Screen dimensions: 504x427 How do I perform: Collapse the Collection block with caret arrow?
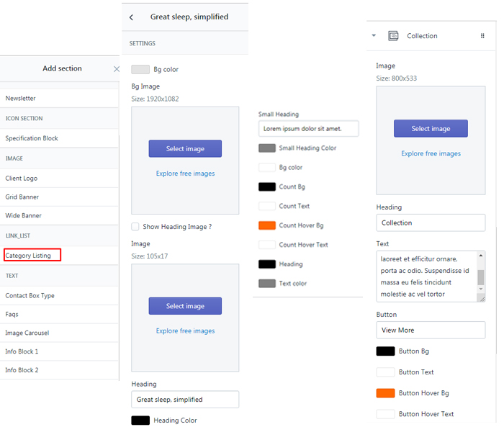[x=374, y=35]
